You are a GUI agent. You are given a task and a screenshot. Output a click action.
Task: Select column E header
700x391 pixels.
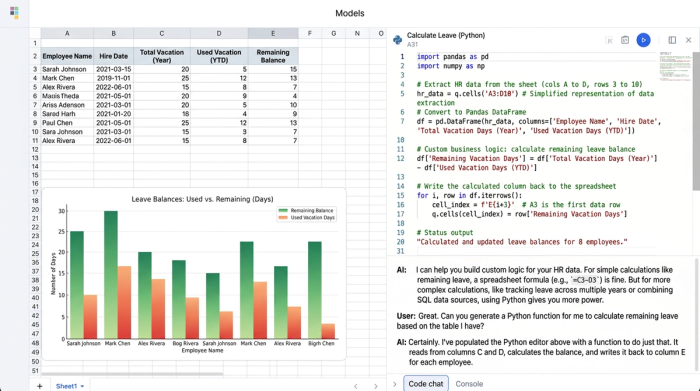tap(273, 33)
